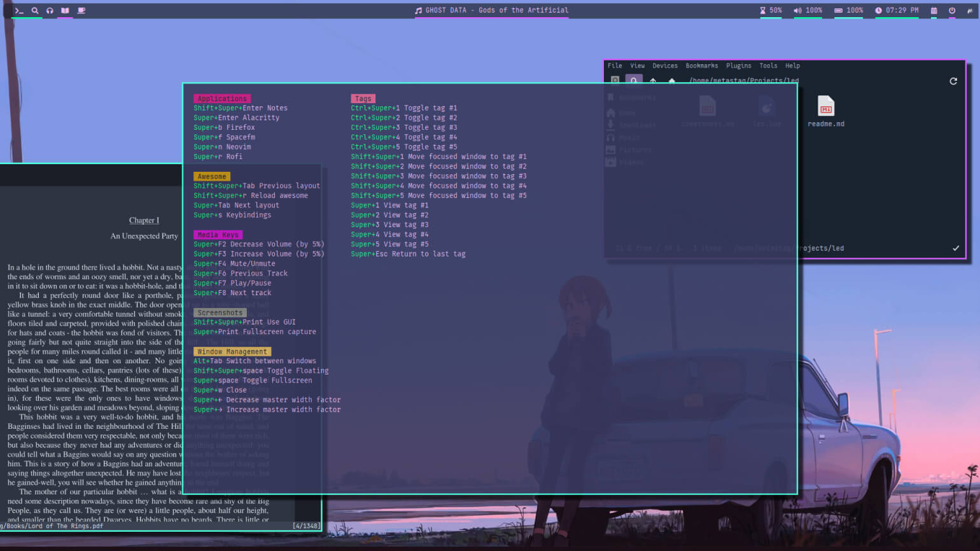Select the readme.md file

(x=826, y=111)
